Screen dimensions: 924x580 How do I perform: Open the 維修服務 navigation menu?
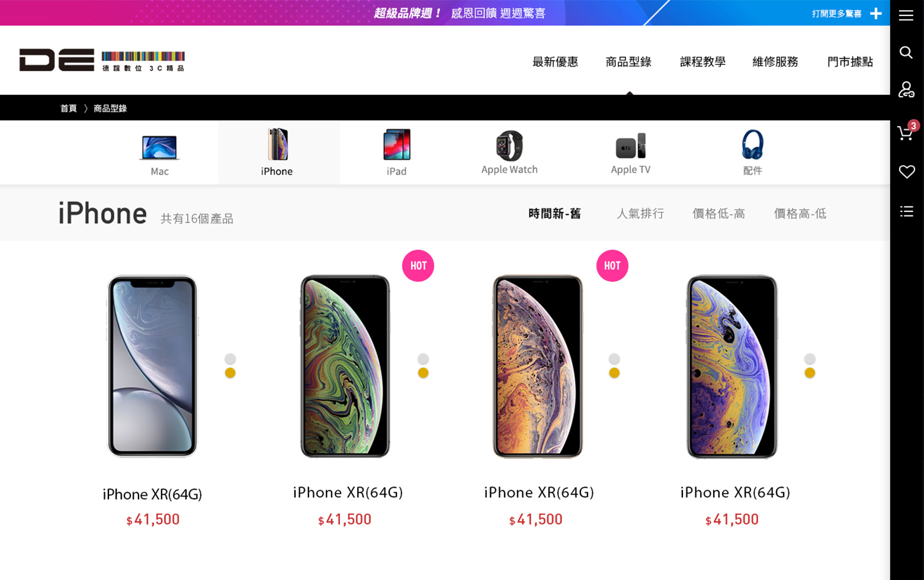point(775,62)
